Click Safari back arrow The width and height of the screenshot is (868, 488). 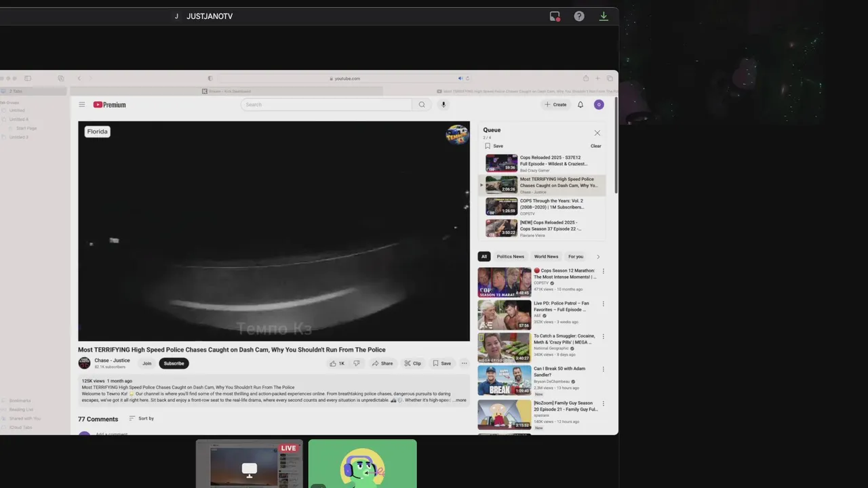79,79
